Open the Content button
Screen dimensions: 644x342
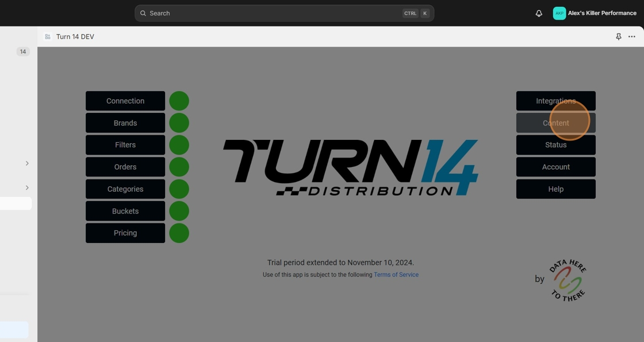(x=555, y=123)
